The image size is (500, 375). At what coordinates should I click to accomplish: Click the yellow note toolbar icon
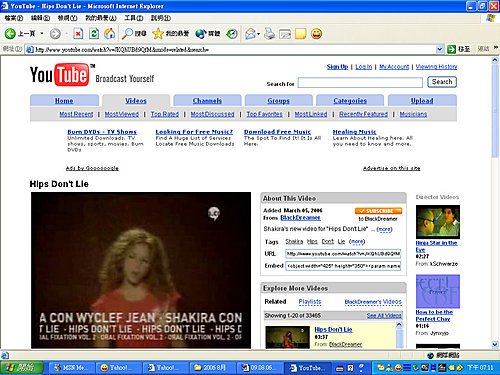coord(300,34)
